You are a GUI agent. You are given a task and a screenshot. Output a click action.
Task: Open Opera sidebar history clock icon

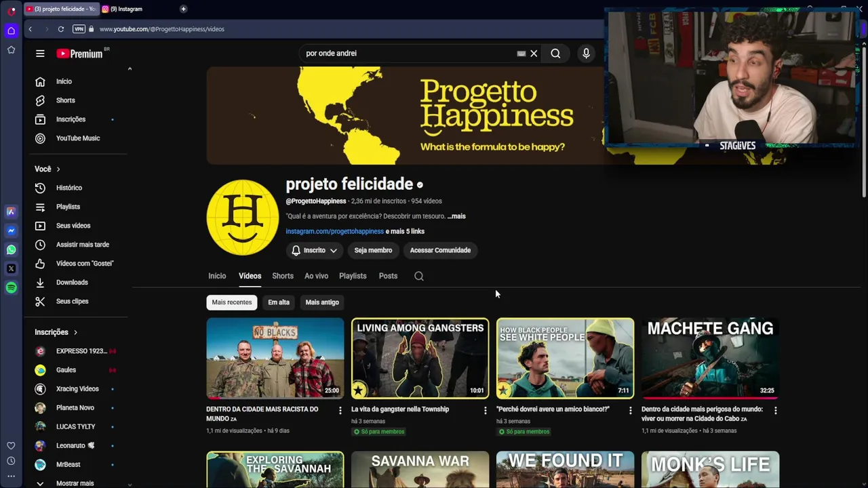(11, 461)
